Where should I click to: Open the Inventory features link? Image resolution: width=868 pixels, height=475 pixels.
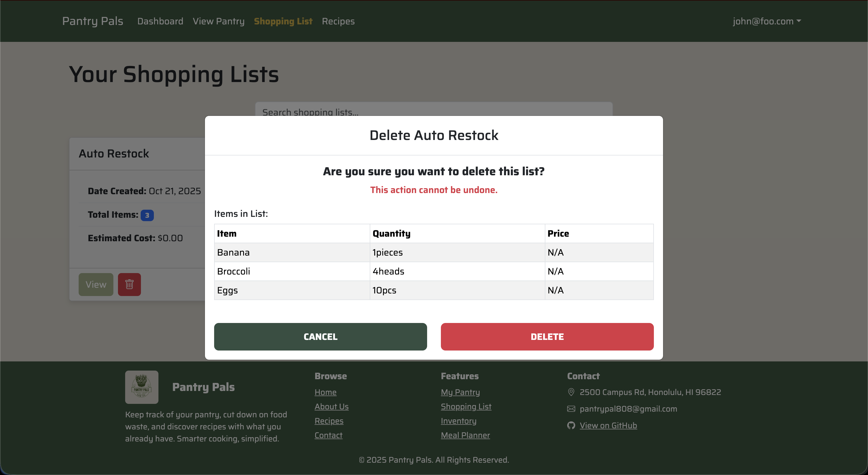point(458,421)
